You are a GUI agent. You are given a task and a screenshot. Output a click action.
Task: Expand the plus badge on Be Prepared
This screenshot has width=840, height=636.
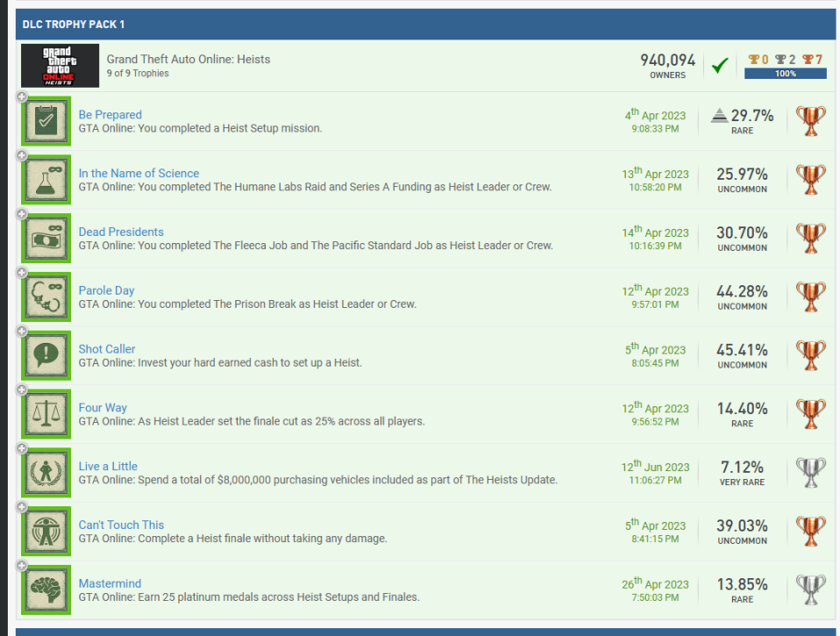pos(22,97)
